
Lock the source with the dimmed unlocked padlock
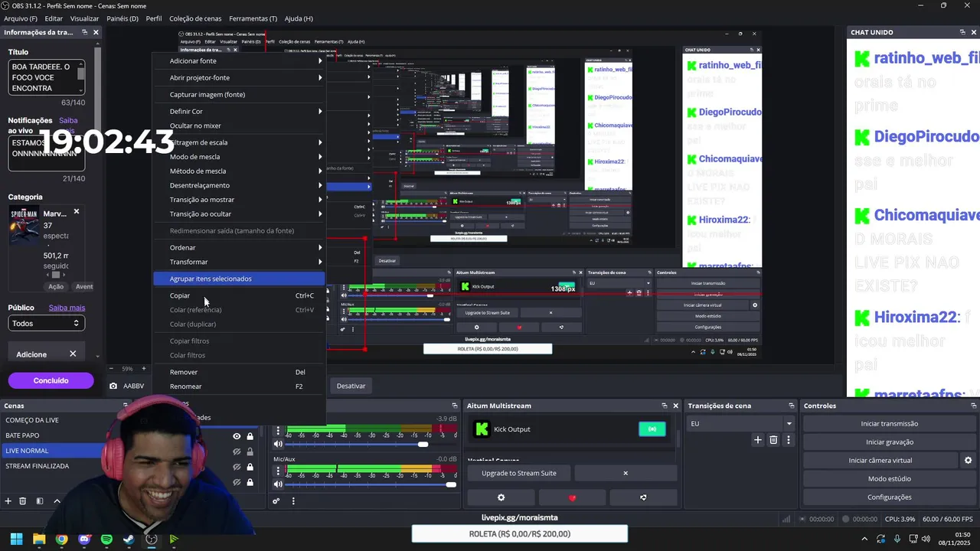point(250,452)
